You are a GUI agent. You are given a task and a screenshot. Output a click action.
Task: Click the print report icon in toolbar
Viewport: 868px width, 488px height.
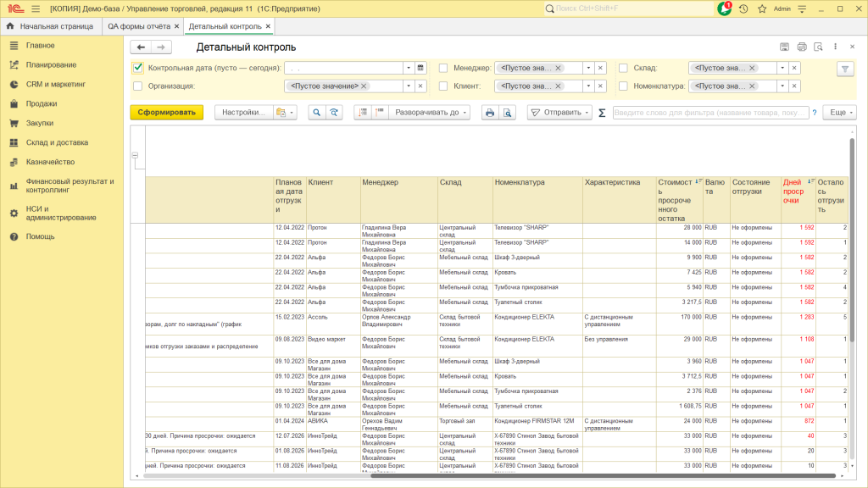(490, 113)
